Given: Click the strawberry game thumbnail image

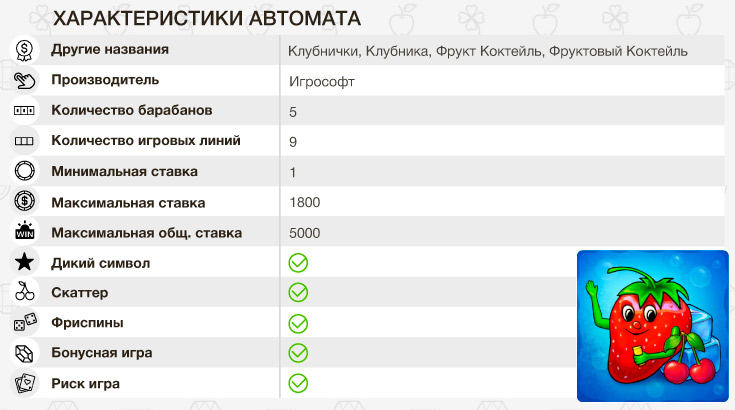Looking at the screenshot, I should pos(653,326).
